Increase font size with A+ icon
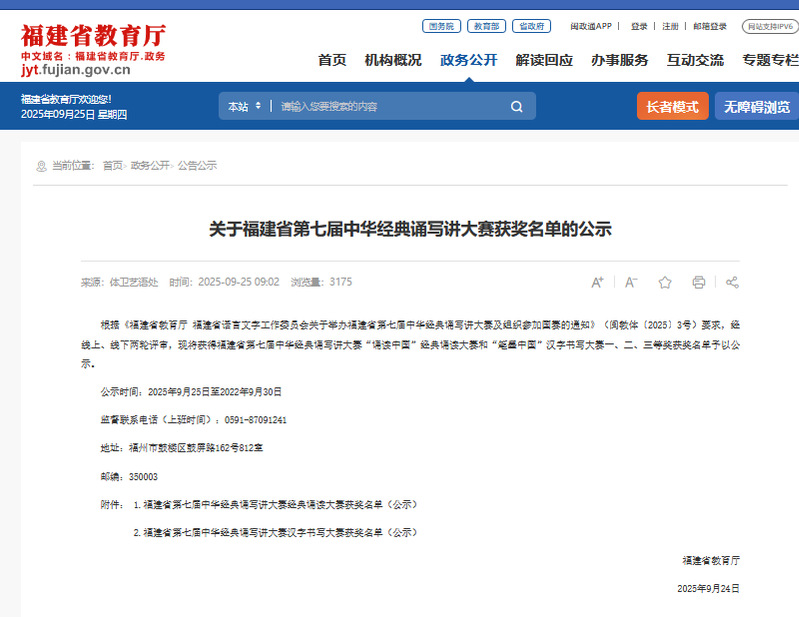Viewport: 799px width, 617px height. tap(597, 282)
